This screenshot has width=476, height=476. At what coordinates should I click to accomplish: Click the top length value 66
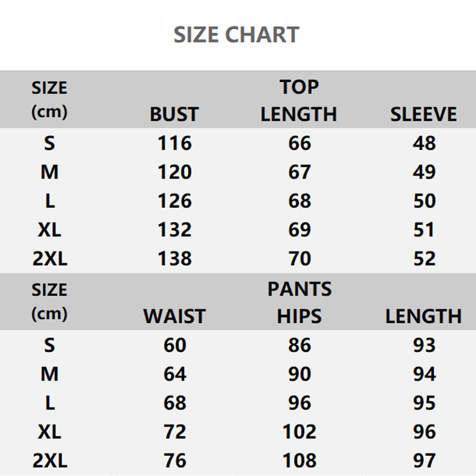point(299,143)
